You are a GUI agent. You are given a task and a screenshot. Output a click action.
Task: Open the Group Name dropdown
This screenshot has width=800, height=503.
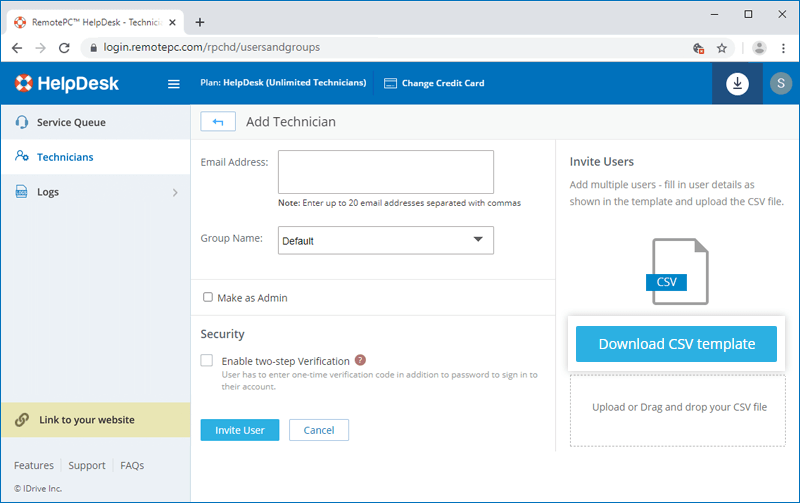click(386, 240)
